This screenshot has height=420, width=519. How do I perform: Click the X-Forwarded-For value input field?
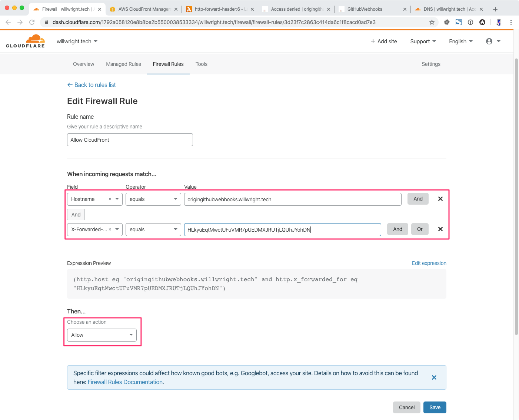coord(282,229)
